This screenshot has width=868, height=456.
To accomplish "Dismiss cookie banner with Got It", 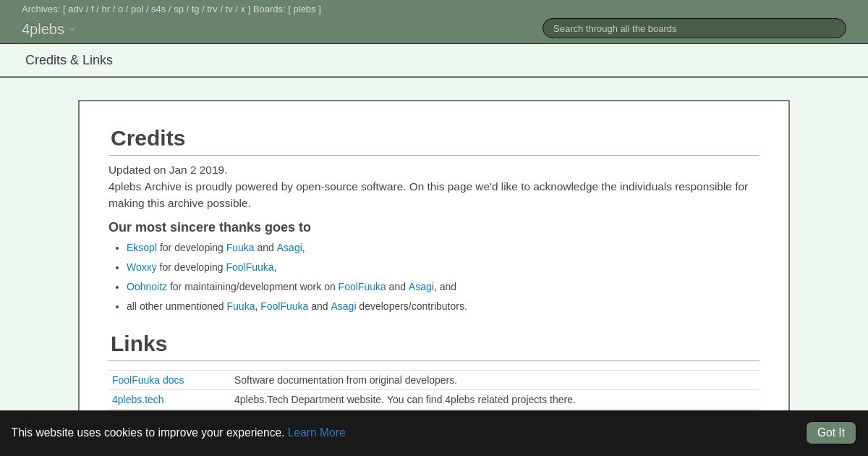I will [x=831, y=433].
